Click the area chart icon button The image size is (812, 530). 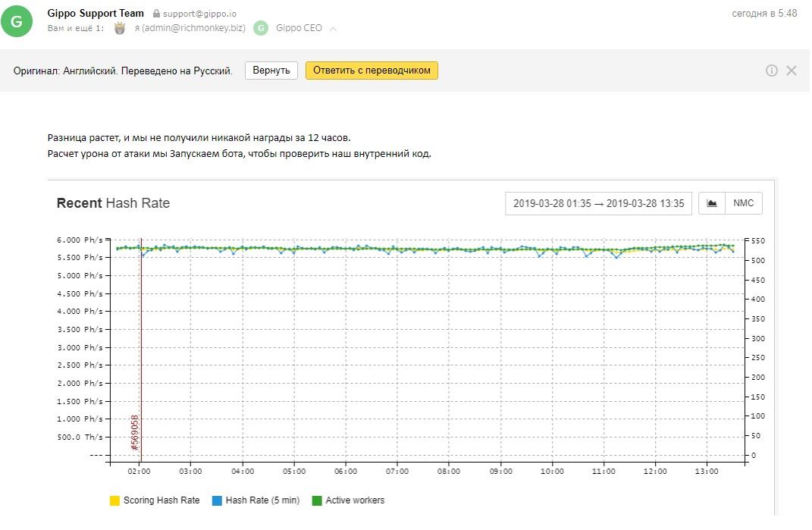712,203
